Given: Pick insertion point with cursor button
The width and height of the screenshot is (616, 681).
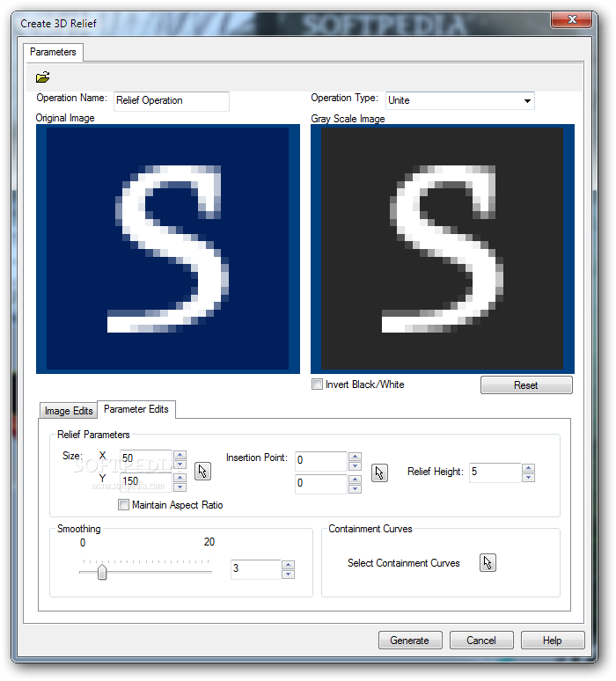Looking at the screenshot, I should pyautogui.click(x=379, y=473).
